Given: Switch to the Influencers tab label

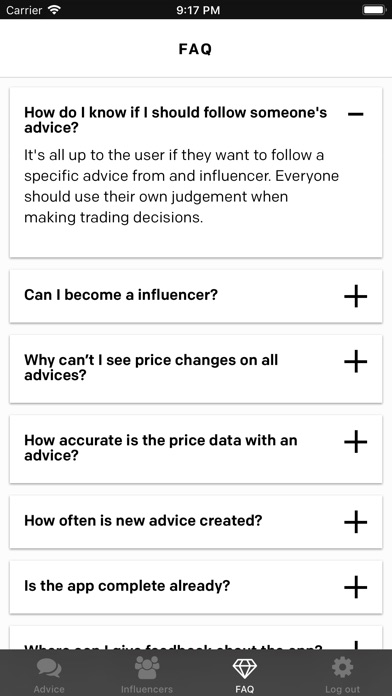Looking at the screenshot, I should 147,689.
